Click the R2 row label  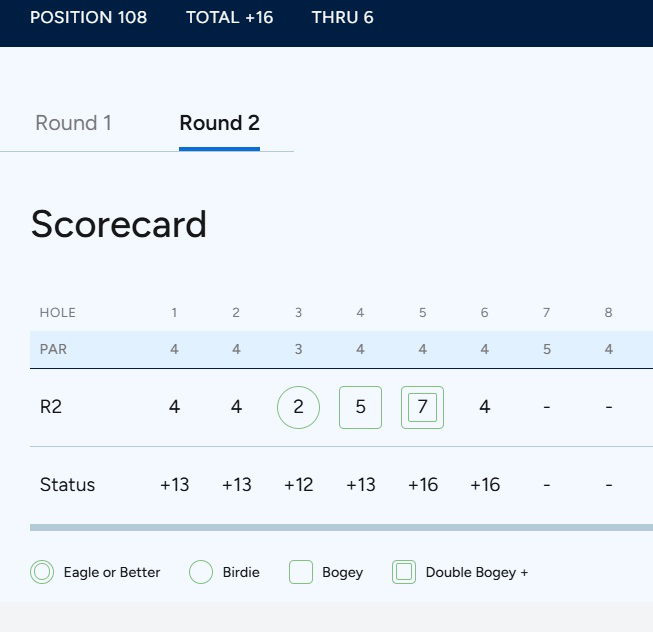(52, 408)
